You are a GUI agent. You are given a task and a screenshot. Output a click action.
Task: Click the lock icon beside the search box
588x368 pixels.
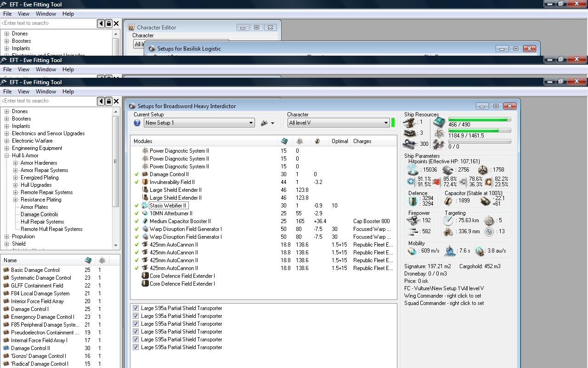[108, 101]
